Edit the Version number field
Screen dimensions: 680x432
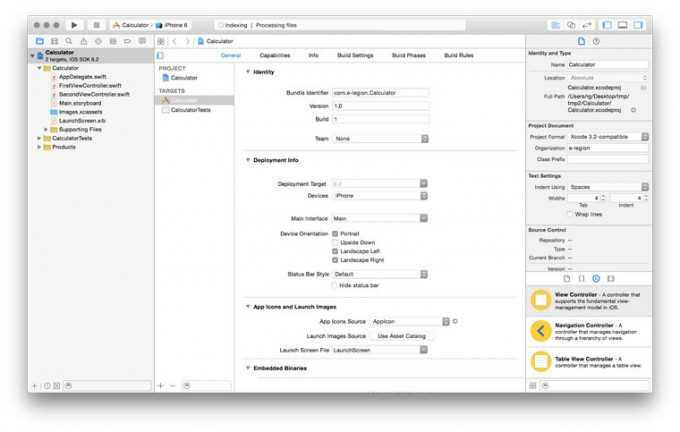pyautogui.click(x=380, y=106)
